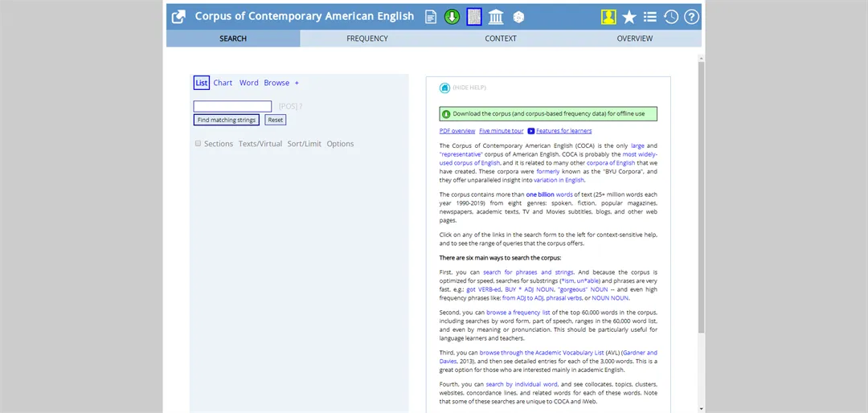Select the Chart search mode
868x413 pixels.
[223, 83]
